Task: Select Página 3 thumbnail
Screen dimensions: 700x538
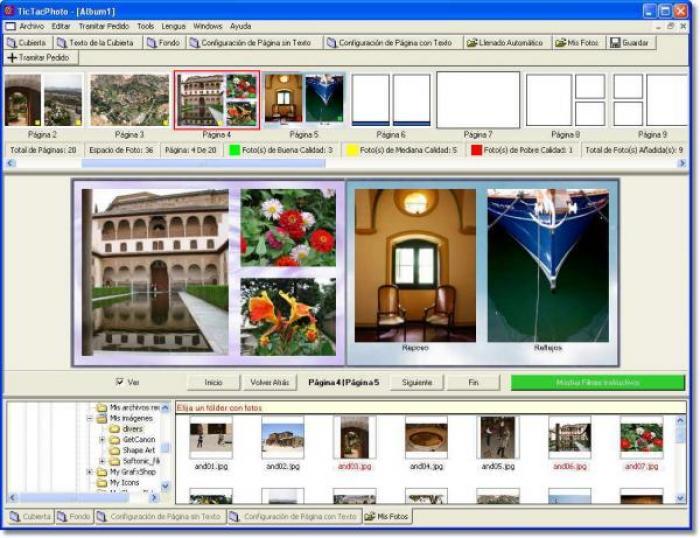Action: click(129, 100)
